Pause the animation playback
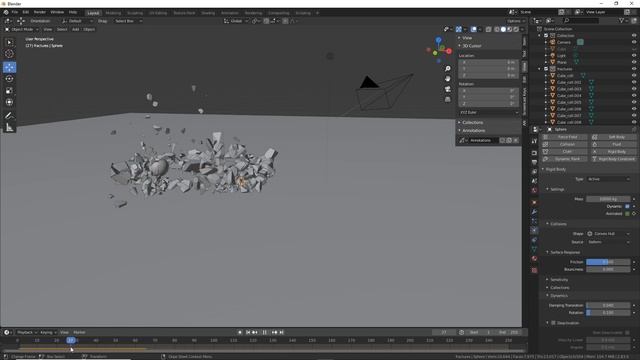The image size is (640, 360). (264, 332)
